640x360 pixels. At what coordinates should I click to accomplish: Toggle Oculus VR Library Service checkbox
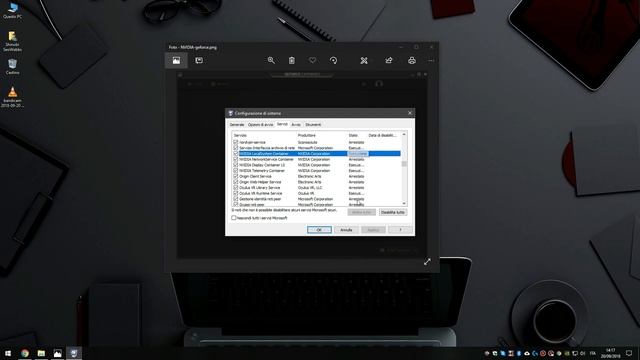(236, 188)
